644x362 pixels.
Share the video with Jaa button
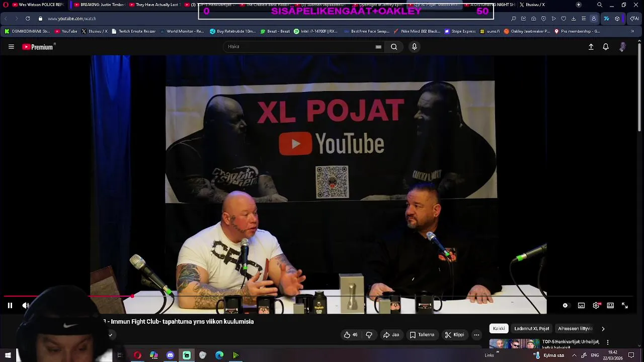pyautogui.click(x=391, y=335)
